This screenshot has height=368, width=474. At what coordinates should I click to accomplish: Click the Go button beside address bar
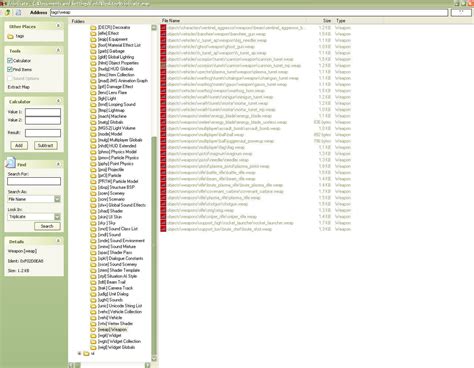[461, 12]
